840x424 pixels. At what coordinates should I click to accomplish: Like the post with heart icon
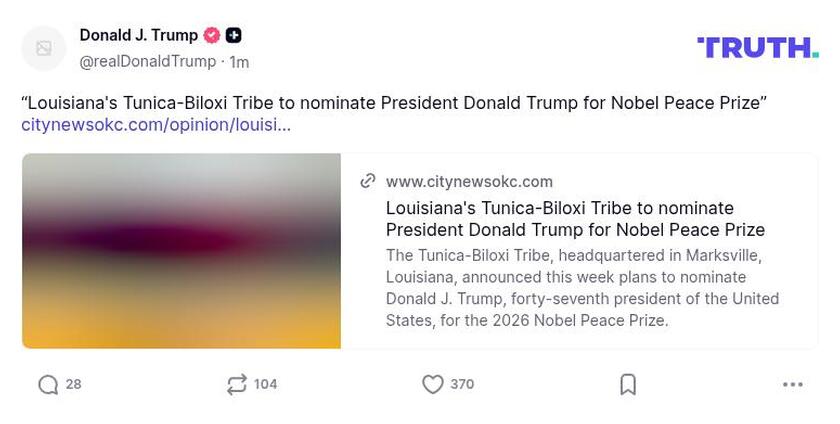tap(432, 385)
